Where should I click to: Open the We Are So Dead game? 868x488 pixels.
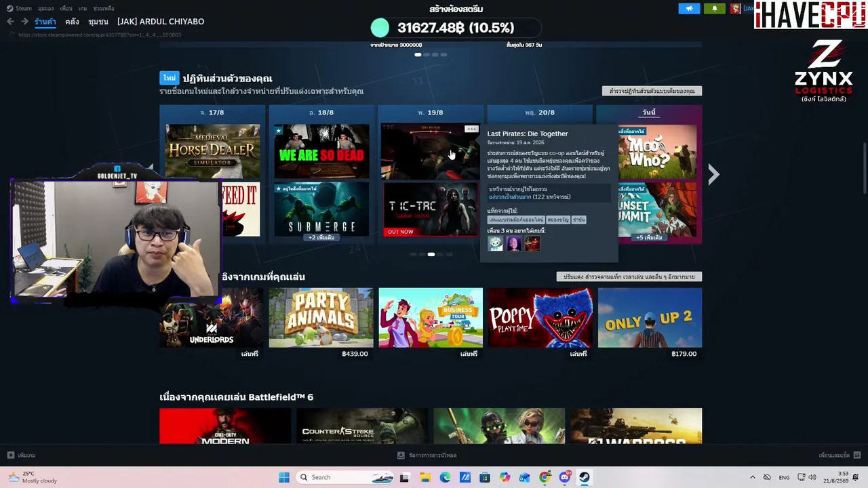pyautogui.click(x=321, y=151)
